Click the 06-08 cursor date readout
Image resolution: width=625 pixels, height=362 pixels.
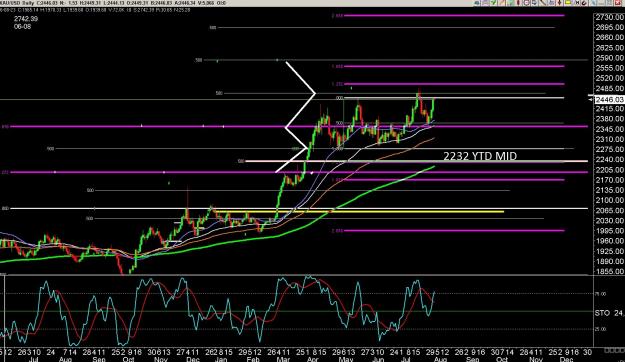[22, 27]
